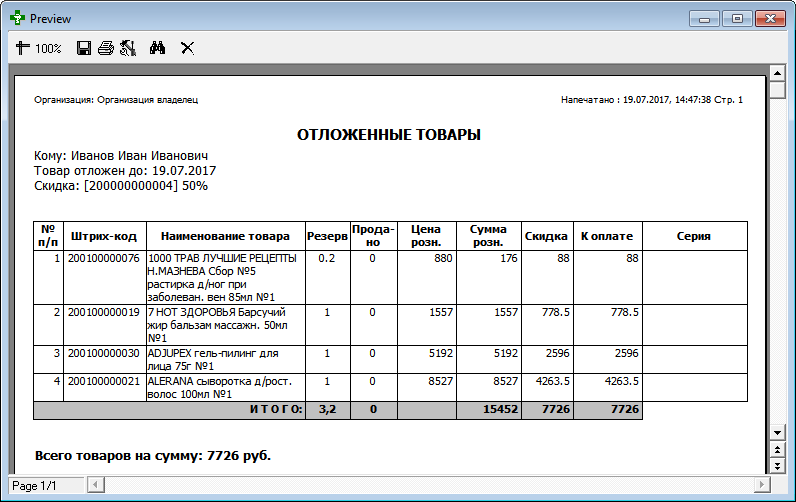Click the Наименование товара column header
The width and height of the screenshot is (796, 502).
(x=225, y=236)
